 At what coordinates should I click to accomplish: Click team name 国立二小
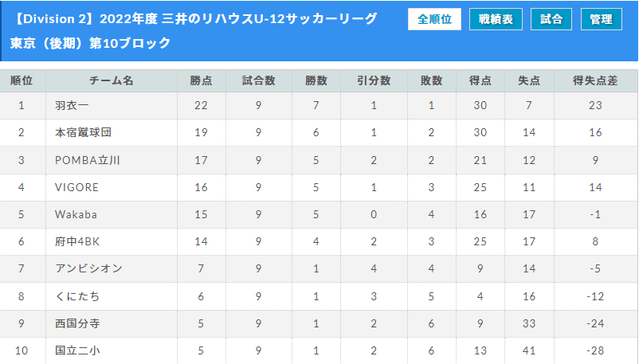[77, 350]
